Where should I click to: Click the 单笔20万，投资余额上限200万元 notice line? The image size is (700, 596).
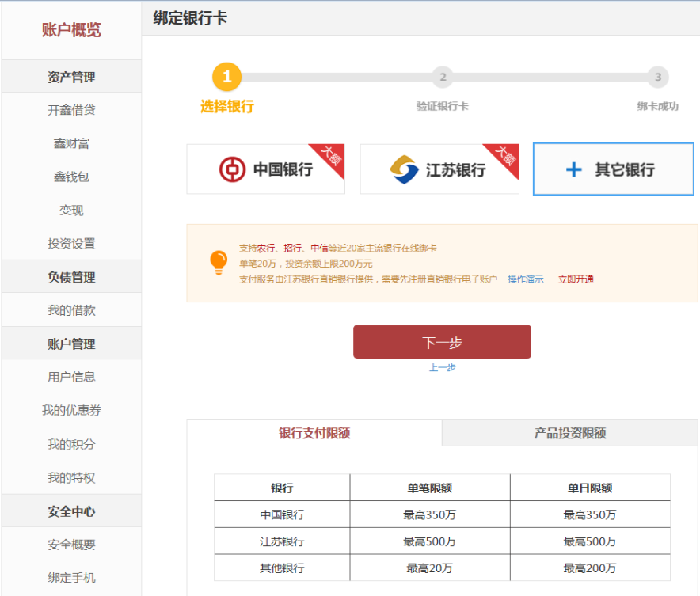(x=306, y=264)
